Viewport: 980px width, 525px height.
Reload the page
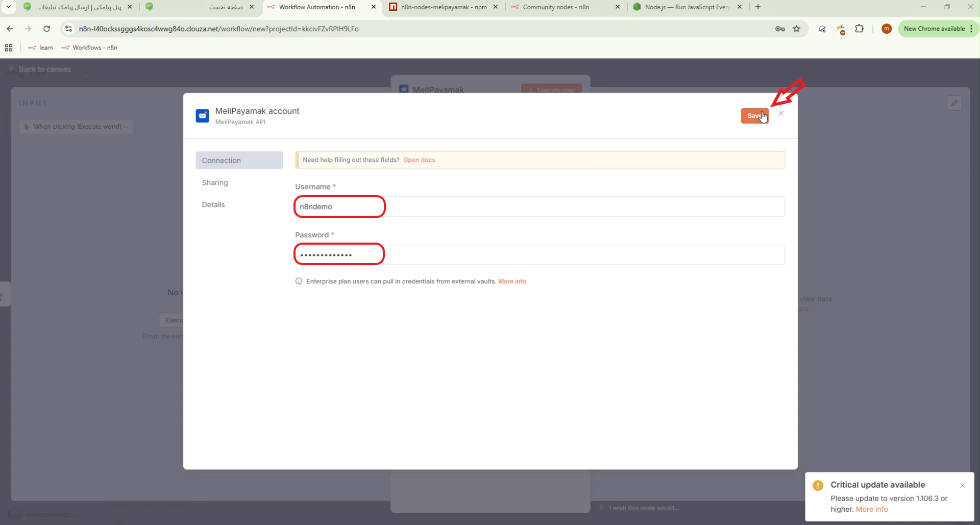(46, 29)
